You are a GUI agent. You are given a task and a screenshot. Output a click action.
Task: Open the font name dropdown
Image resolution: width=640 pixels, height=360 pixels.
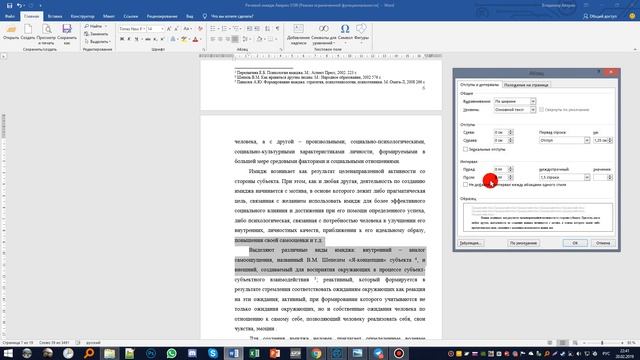144,29
